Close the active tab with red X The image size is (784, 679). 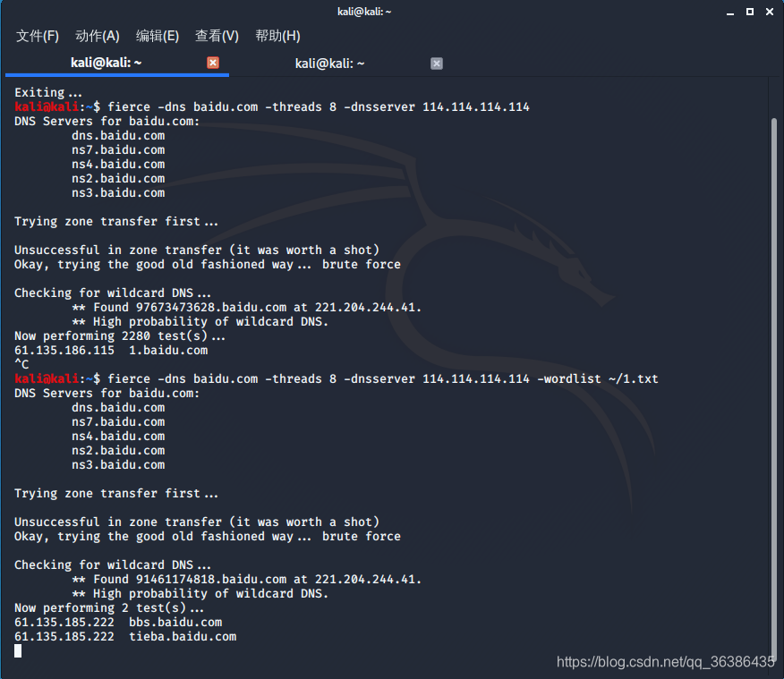(213, 63)
